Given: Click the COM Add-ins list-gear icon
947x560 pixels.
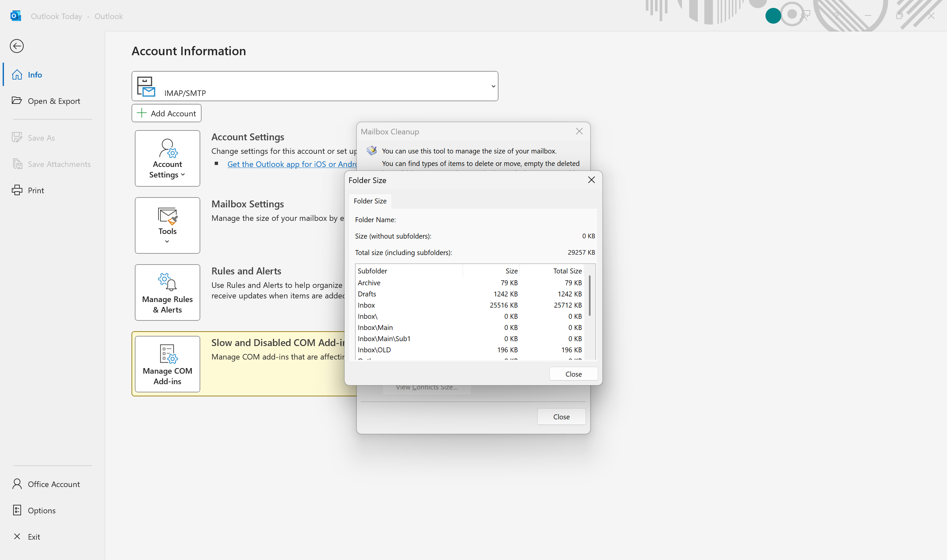Looking at the screenshot, I should coord(168,354).
